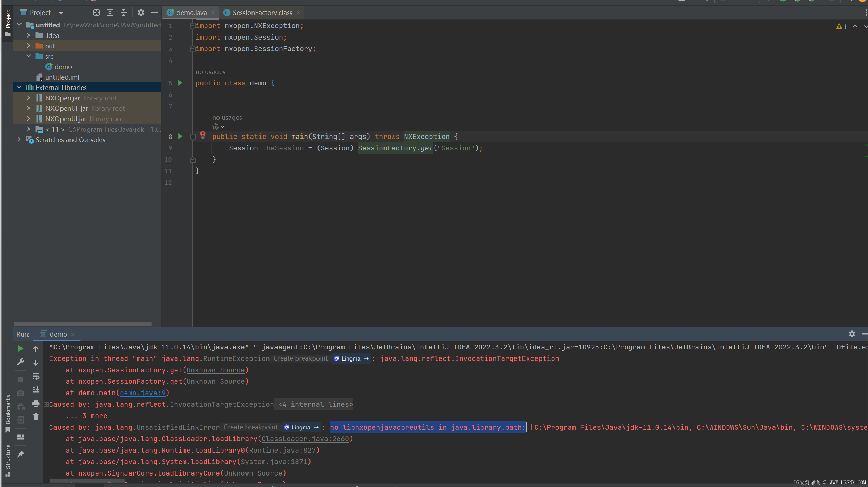
Task: Click Lingma button beside UnsatisfiedLinkError
Action: coord(301,427)
